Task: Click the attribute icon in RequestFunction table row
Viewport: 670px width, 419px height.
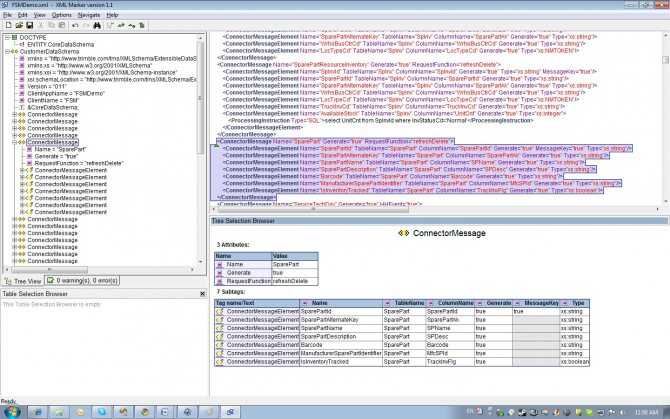Action: (220, 281)
